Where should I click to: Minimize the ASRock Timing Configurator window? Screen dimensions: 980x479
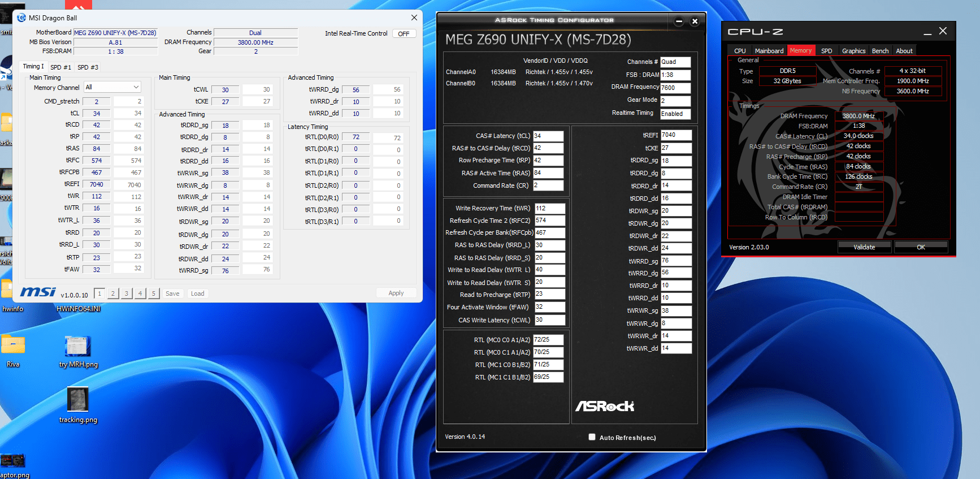click(679, 21)
